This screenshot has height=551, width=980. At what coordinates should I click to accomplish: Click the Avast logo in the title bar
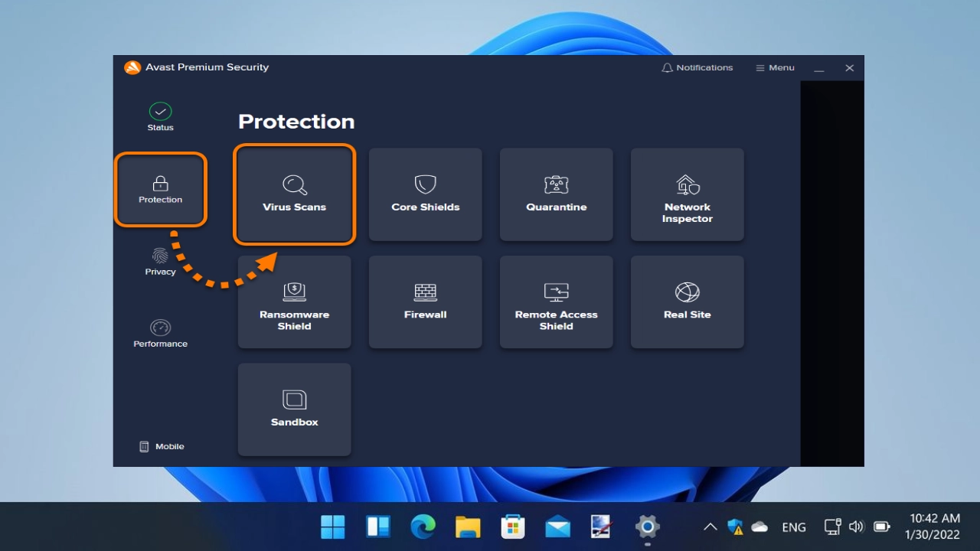132,67
